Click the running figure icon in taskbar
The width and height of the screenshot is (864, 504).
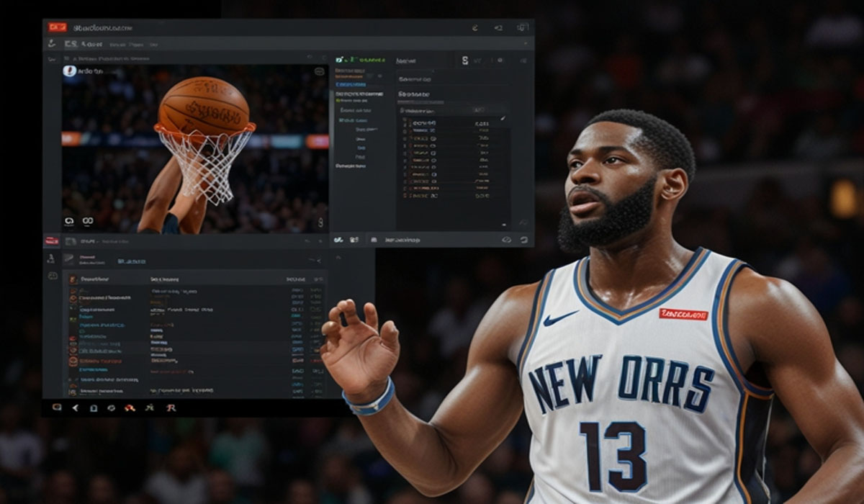pos(149,408)
